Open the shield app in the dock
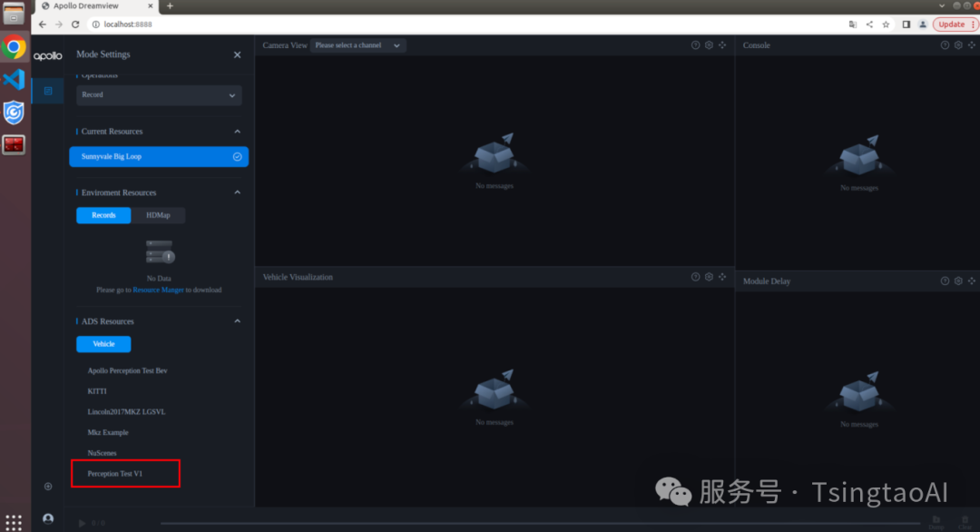The width and height of the screenshot is (980, 532). click(x=14, y=113)
